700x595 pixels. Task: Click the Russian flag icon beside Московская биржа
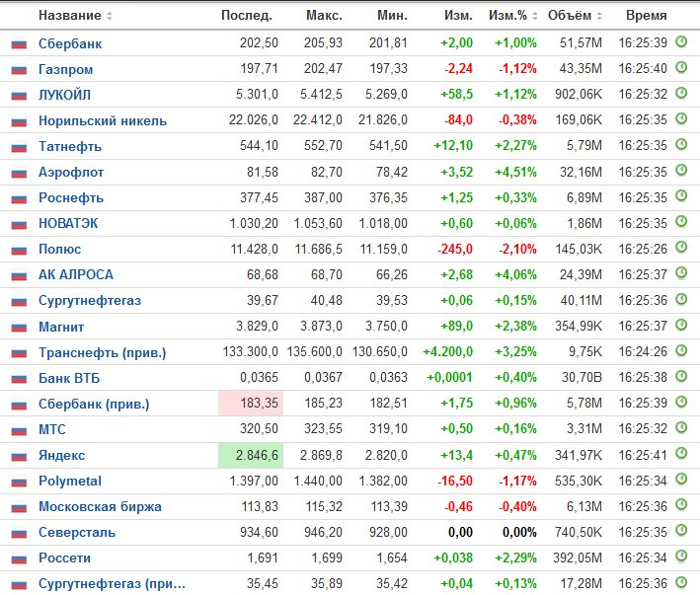click(19, 507)
